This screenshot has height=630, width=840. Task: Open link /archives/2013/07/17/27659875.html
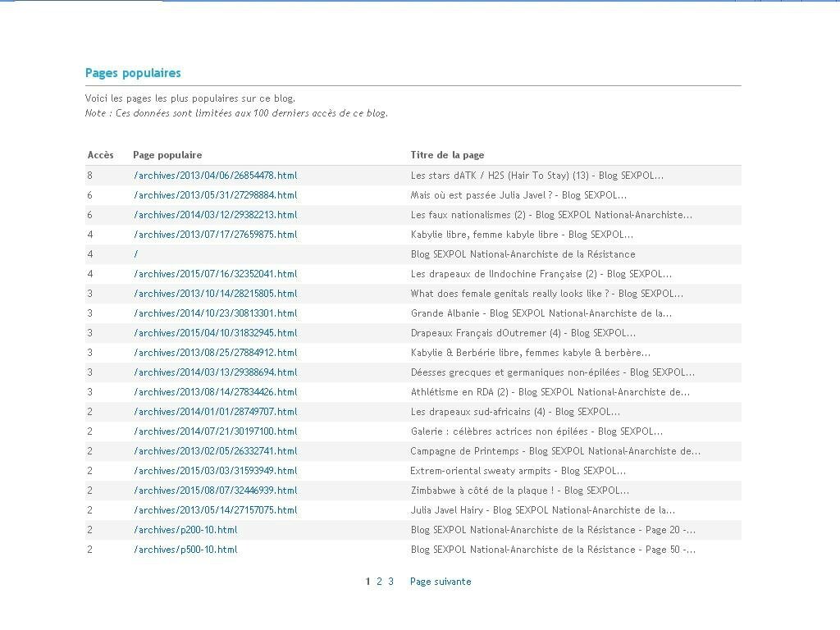[x=216, y=235]
